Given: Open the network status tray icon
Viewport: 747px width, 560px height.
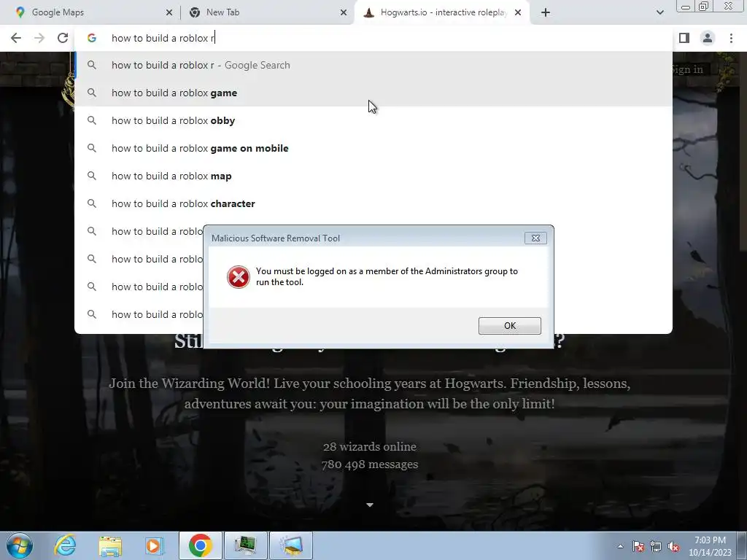Looking at the screenshot, I should point(656,546).
